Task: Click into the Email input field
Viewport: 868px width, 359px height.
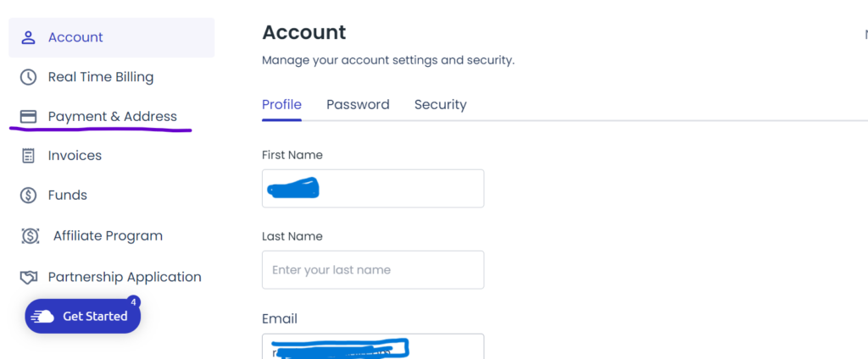Action: point(373,346)
